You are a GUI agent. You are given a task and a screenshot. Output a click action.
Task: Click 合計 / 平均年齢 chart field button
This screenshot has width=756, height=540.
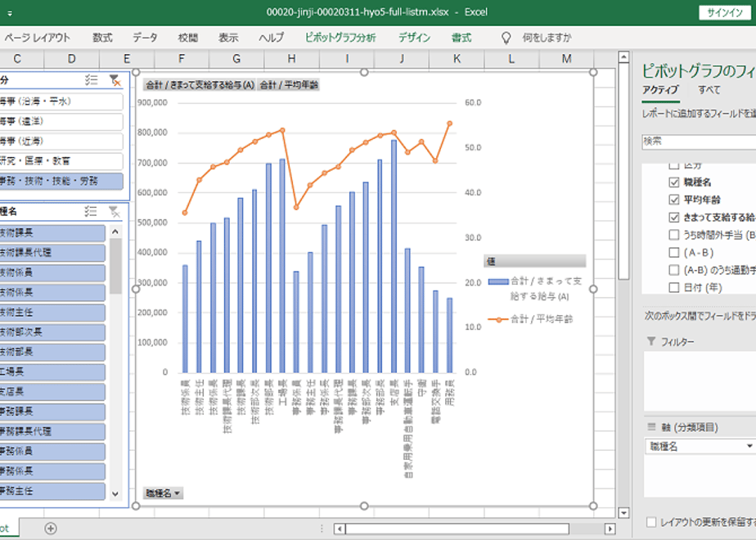coord(288,85)
